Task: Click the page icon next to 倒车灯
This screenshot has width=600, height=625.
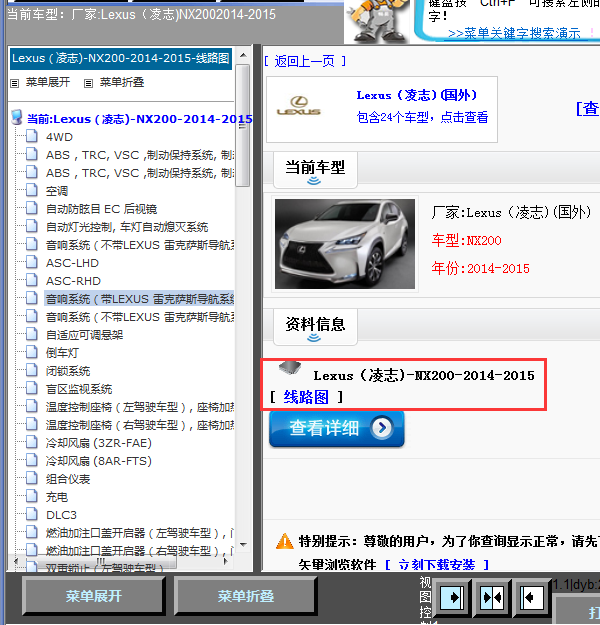Action: (31, 352)
